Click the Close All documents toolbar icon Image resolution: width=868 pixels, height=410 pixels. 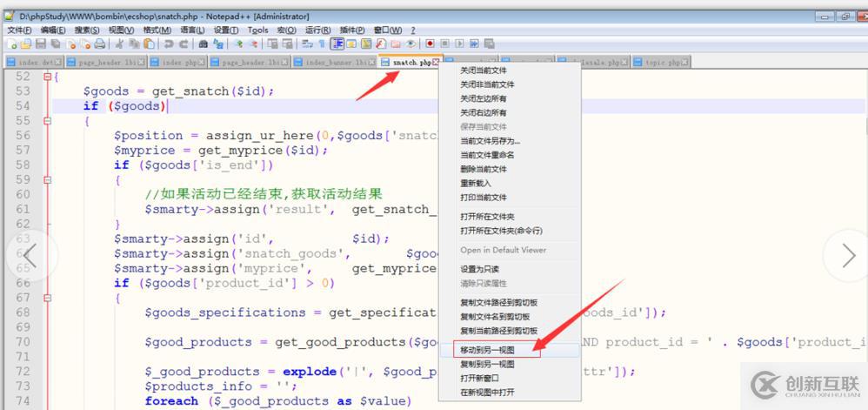[85, 44]
